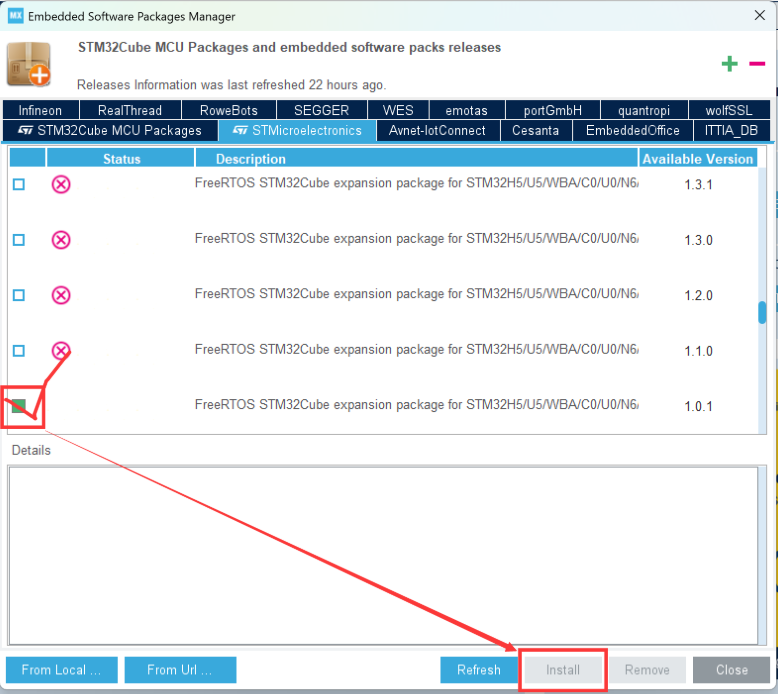The image size is (778, 694).
Task: Tick the checkbox for FreeRTOS package 1.3.1
Action: (19, 185)
